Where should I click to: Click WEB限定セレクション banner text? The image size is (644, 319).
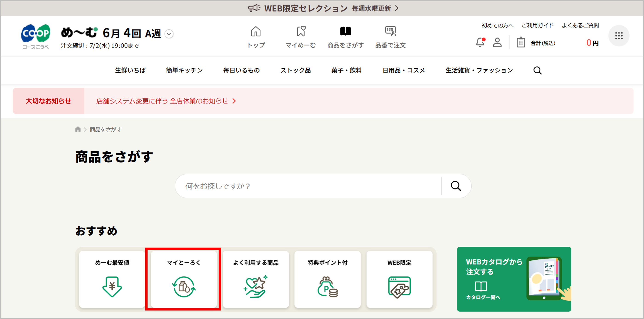coord(306,8)
